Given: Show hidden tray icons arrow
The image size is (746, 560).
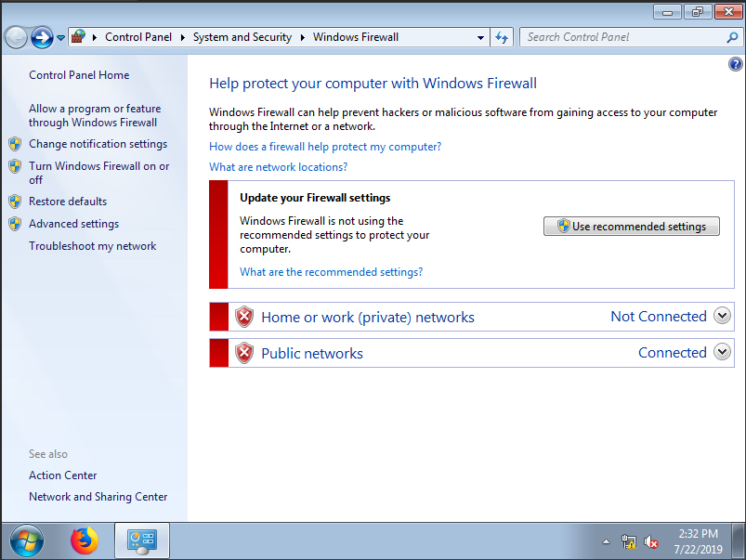Looking at the screenshot, I should (x=606, y=541).
